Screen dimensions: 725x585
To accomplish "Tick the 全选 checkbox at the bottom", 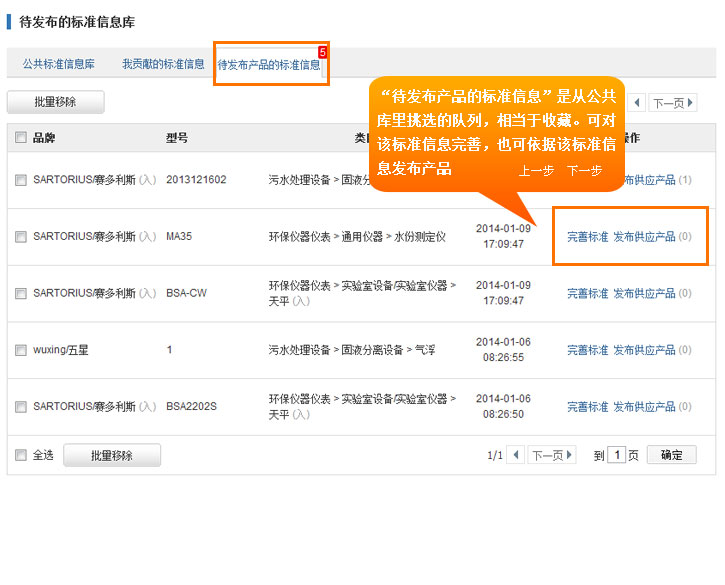I will [21, 455].
